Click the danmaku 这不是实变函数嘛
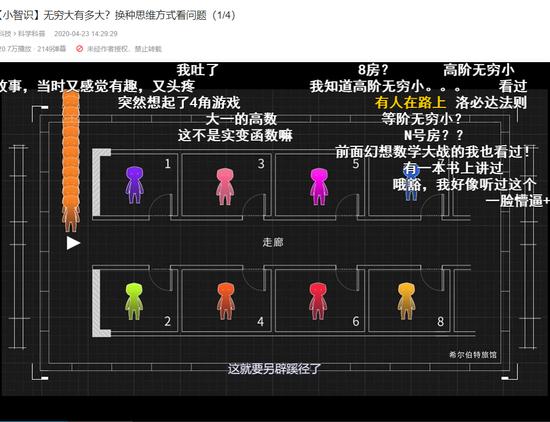This screenshot has width=550, height=422. point(235,135)
